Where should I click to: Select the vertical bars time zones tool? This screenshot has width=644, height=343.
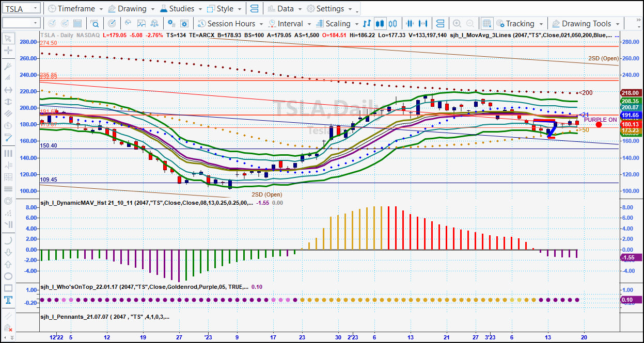tap(8, 153)
